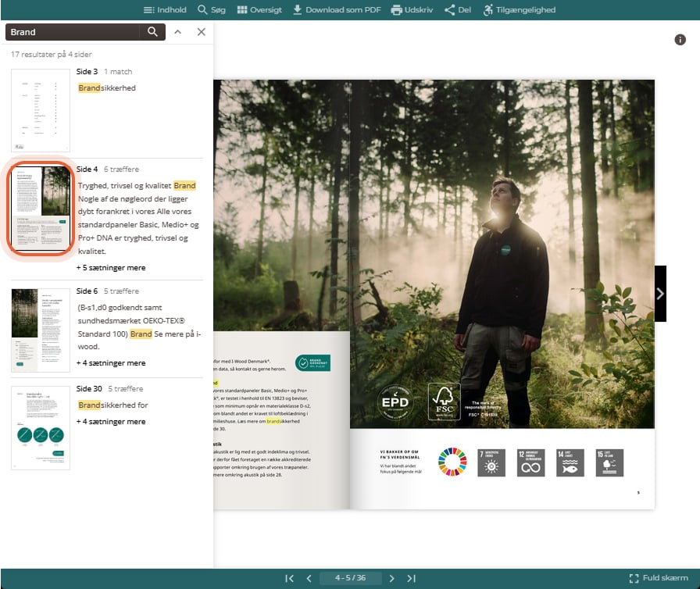
Task: Enter full screen with Fuld skærm
Action: tap(659, 578)
